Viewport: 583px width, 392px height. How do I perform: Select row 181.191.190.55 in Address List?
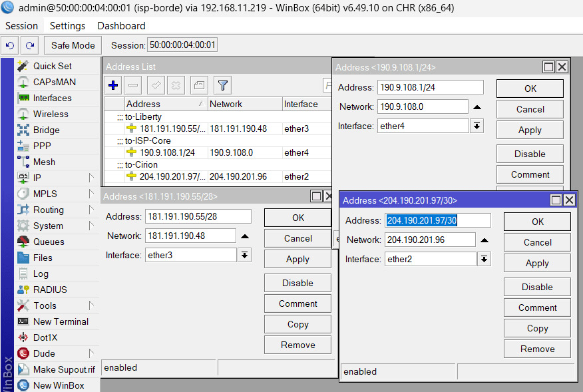tap(218, 128)
